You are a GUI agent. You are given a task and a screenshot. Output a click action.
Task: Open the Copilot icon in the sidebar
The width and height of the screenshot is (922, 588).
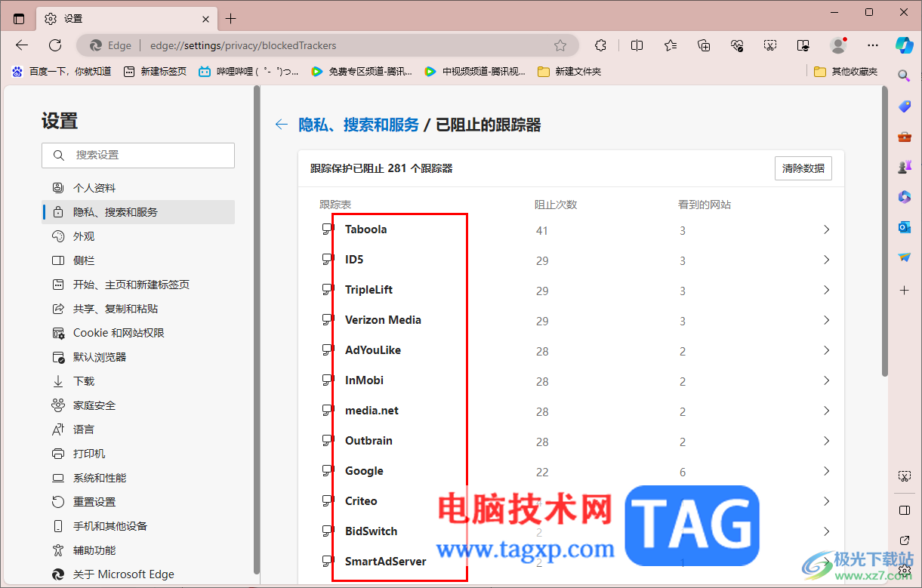point(904,45)
